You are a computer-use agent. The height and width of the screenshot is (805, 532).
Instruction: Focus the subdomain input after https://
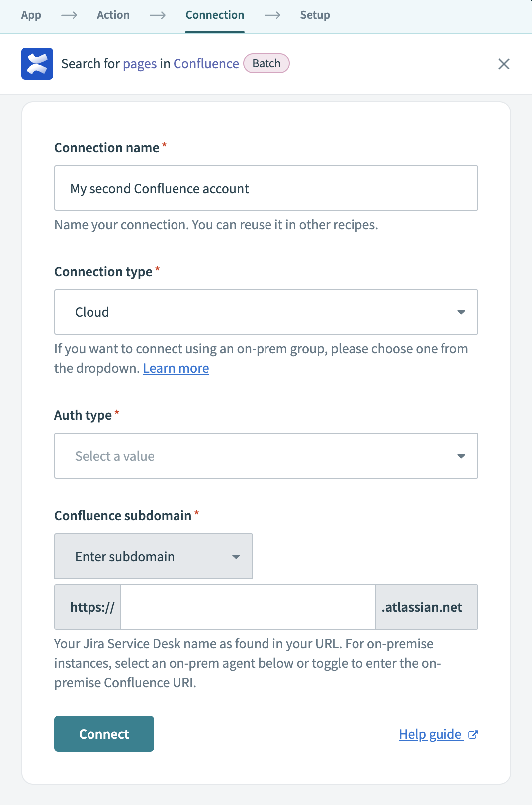(x=248, y=607)
